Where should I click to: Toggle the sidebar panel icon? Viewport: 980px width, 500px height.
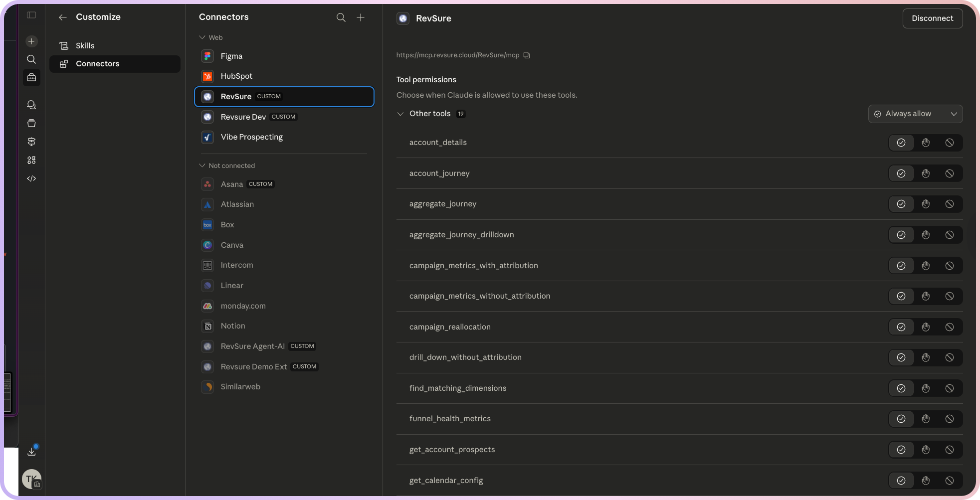coord(31,15)
